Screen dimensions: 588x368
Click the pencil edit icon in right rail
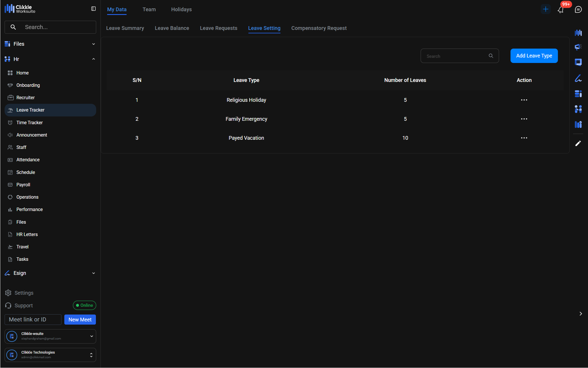pos(578,143)
